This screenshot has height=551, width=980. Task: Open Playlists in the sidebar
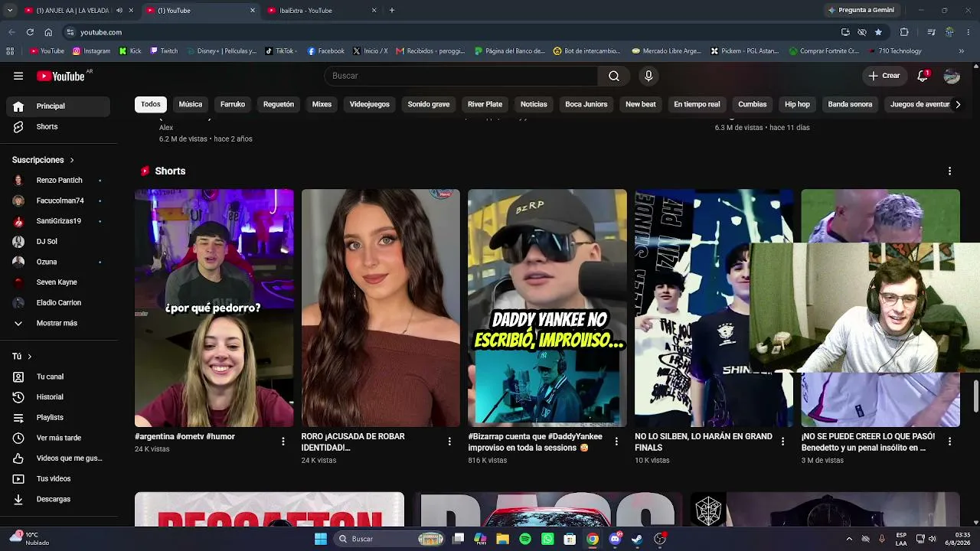point(59,418)
